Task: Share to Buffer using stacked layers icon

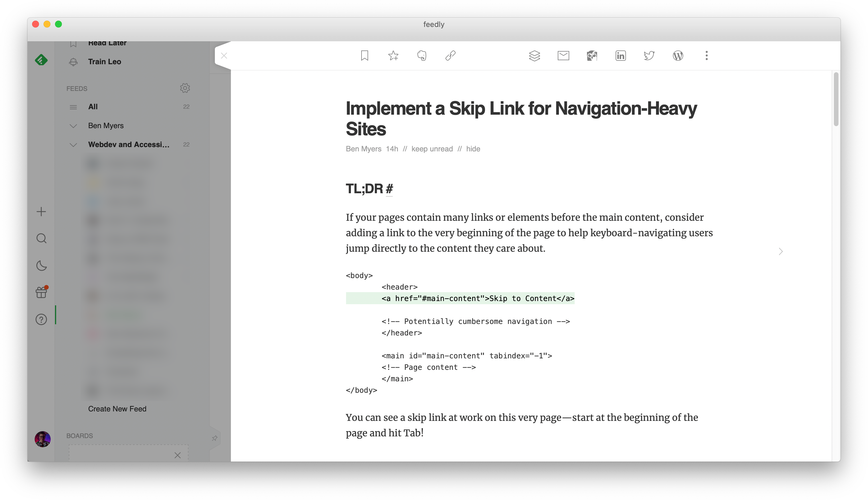Action: (x=535, y=56)
